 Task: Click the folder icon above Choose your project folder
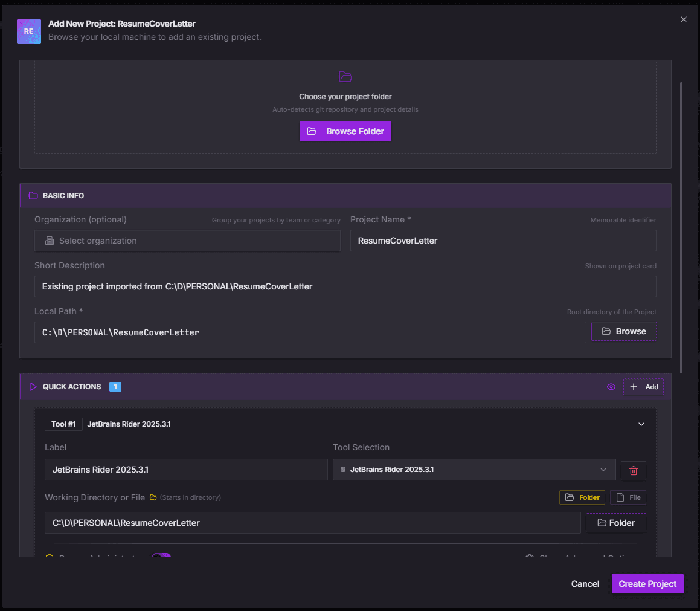pos(345,76)
